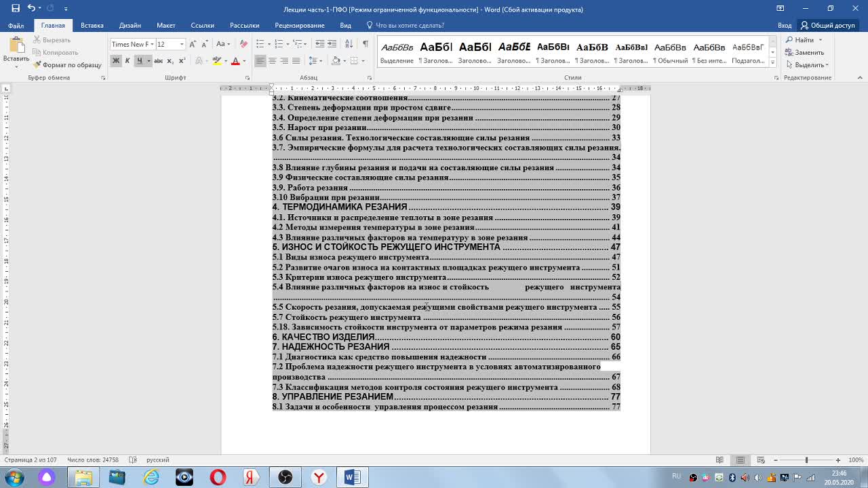The height and width of the screenshot is (488, 868).
Task: Toggle bold formatting (Ж)
Action: point(116,61)
